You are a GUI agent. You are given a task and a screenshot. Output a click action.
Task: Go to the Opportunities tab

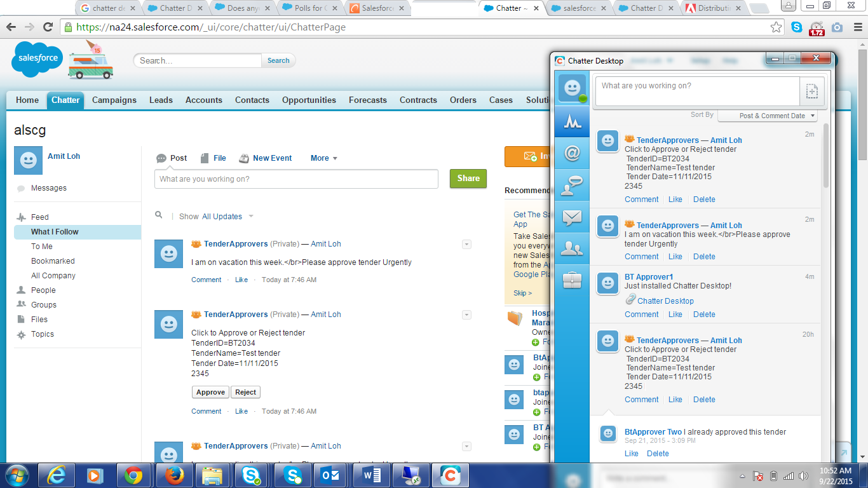coord(309,100)
